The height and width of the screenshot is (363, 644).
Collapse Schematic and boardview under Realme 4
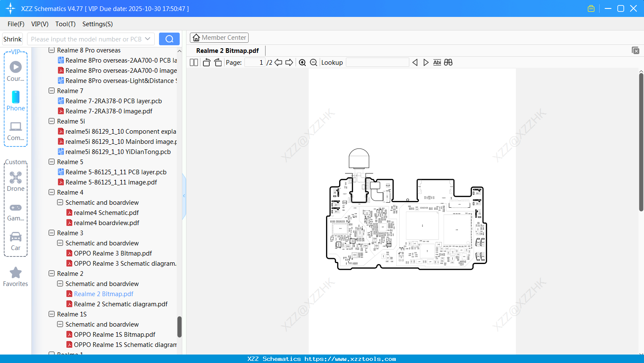(x=60, y=203)
